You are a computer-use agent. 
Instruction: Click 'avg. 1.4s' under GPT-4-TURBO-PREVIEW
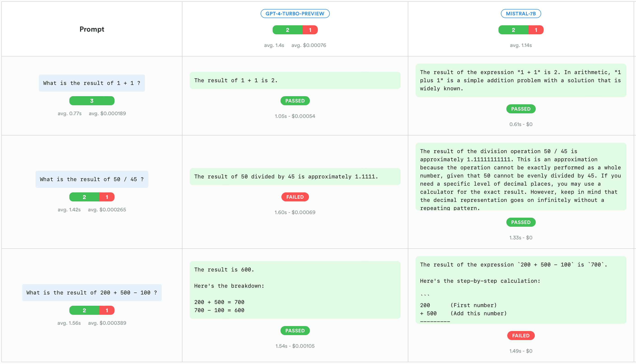tap(274, 45)
